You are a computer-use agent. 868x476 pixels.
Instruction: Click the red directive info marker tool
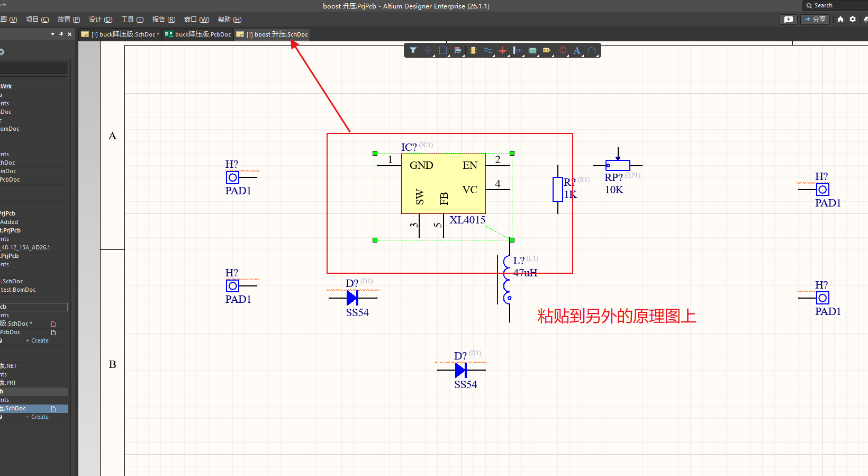pyautogui.click(x=562, y=50)
